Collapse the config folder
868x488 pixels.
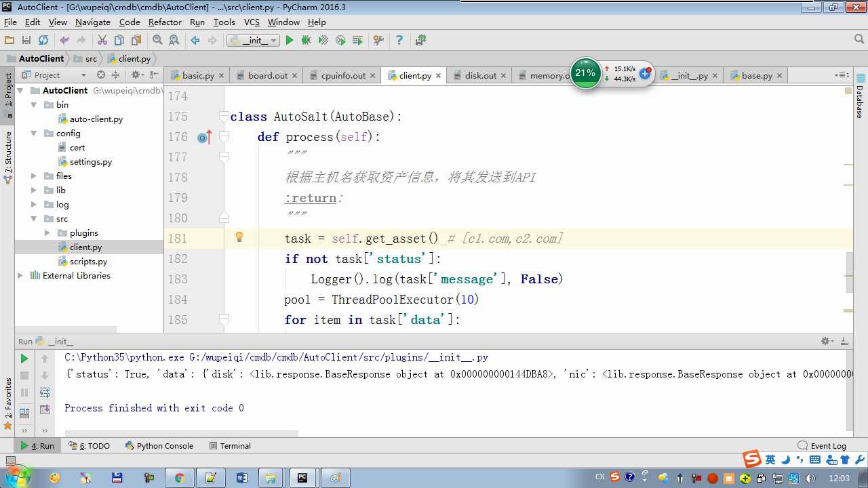34,134
